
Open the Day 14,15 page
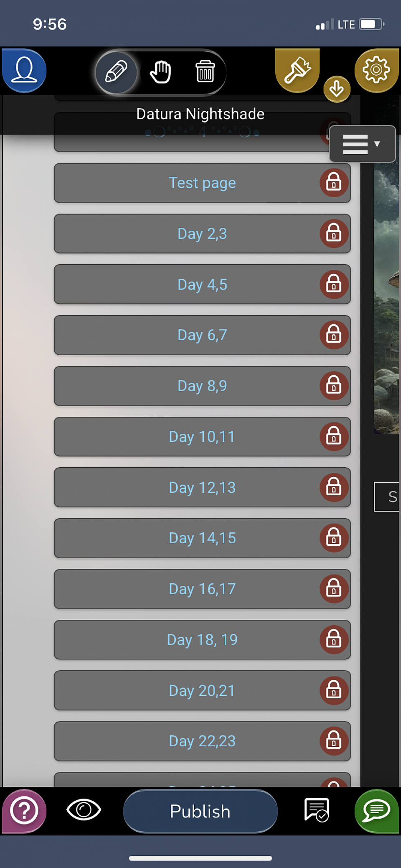pos(202,538)
